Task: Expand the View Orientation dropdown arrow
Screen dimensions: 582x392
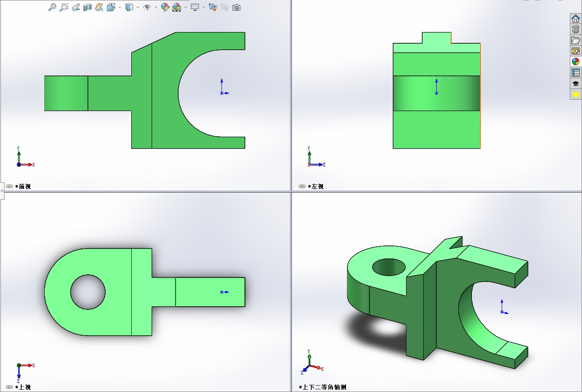Action: (x=120, y=7)
